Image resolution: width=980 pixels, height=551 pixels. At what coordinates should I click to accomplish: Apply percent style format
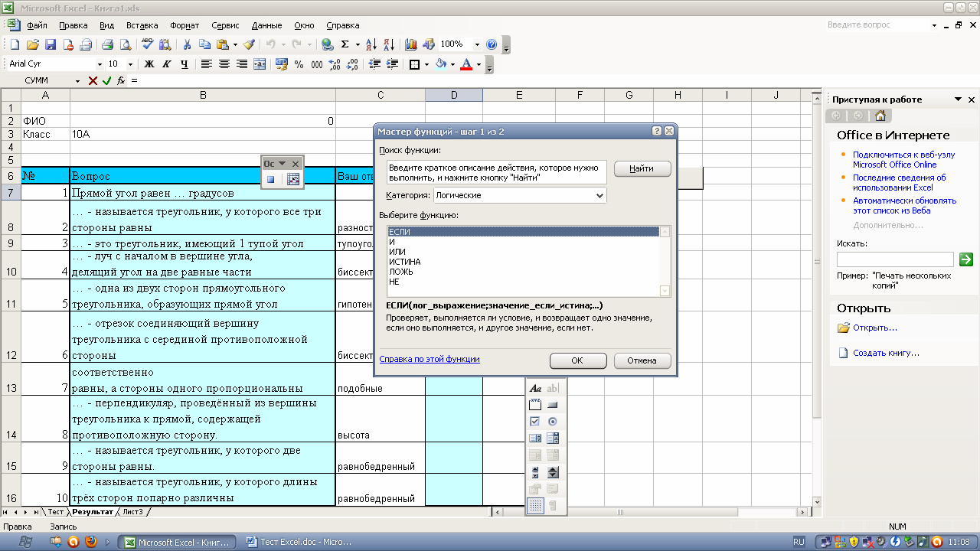click(x=299, y=64)
